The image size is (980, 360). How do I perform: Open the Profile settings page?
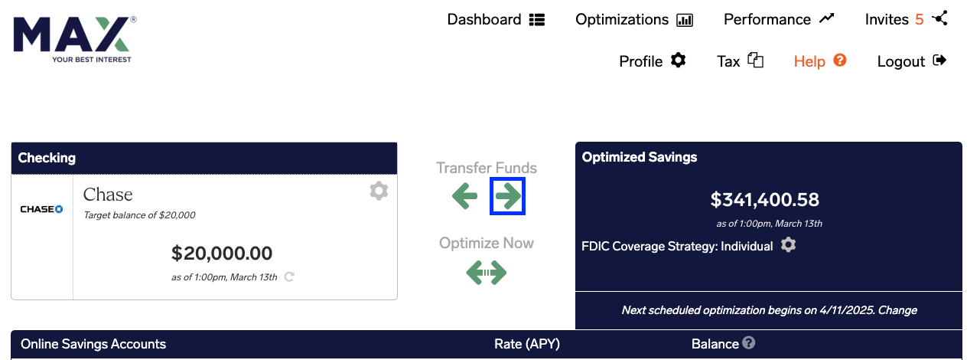653,61
